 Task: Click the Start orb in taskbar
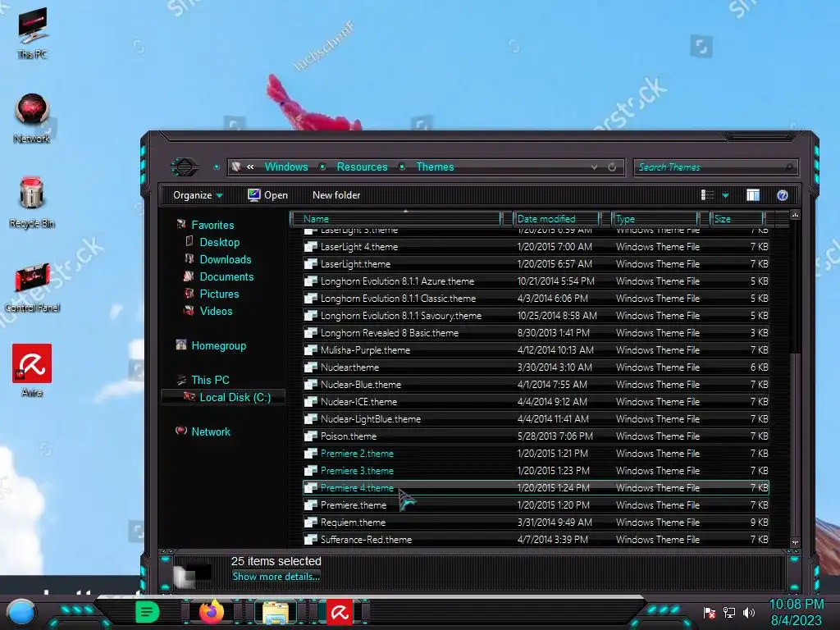tap(21, 612)
